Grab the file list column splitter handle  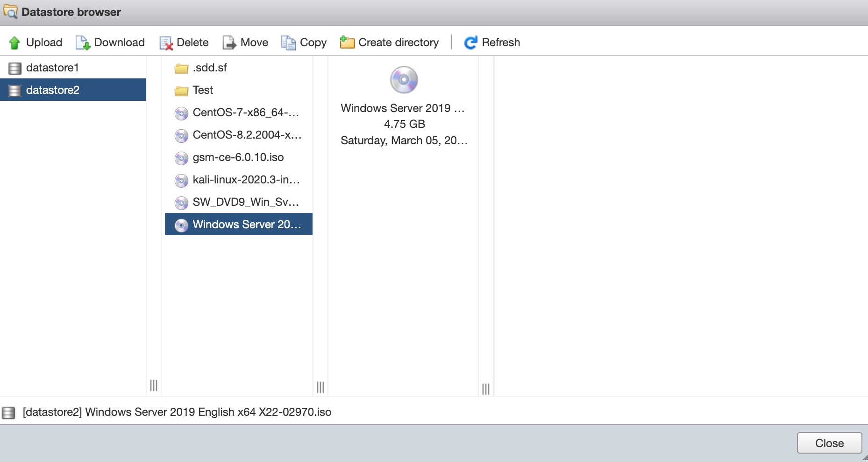tap(320, 387)
